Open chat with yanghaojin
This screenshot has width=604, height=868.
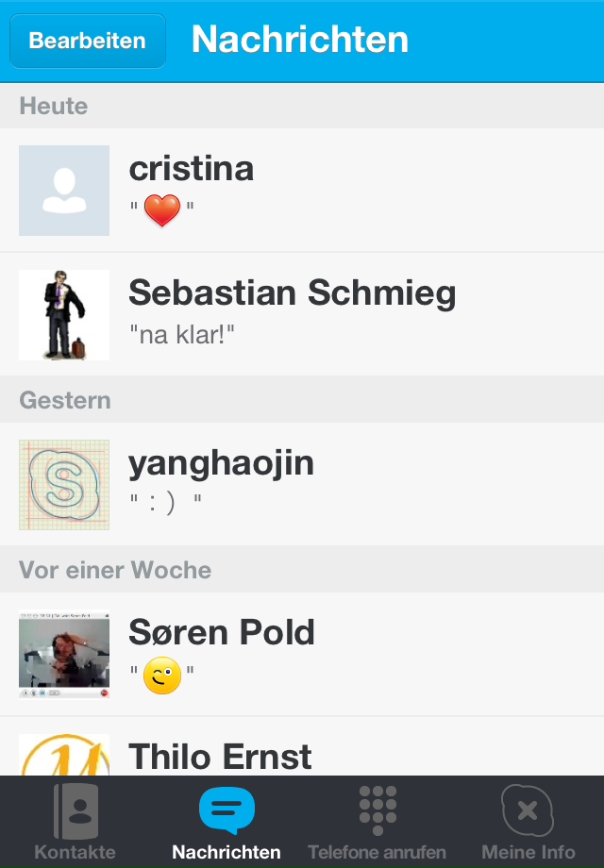pos(302,484)
